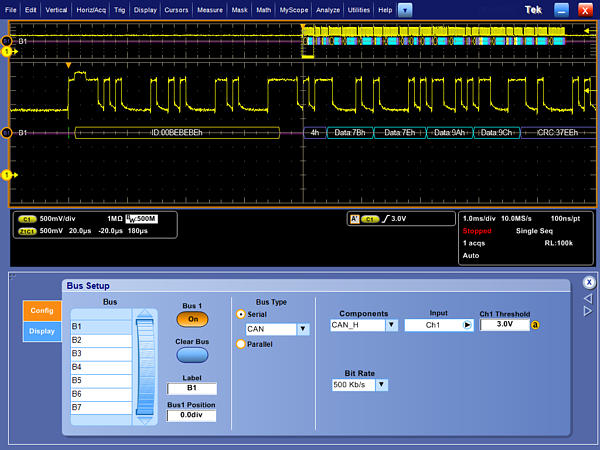
Task: Close the Bus Setup panel
Action: click(x=589, y=282)
